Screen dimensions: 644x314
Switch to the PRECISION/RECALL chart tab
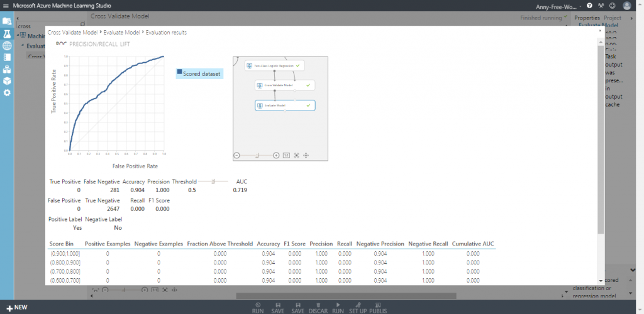pos(94,44)
